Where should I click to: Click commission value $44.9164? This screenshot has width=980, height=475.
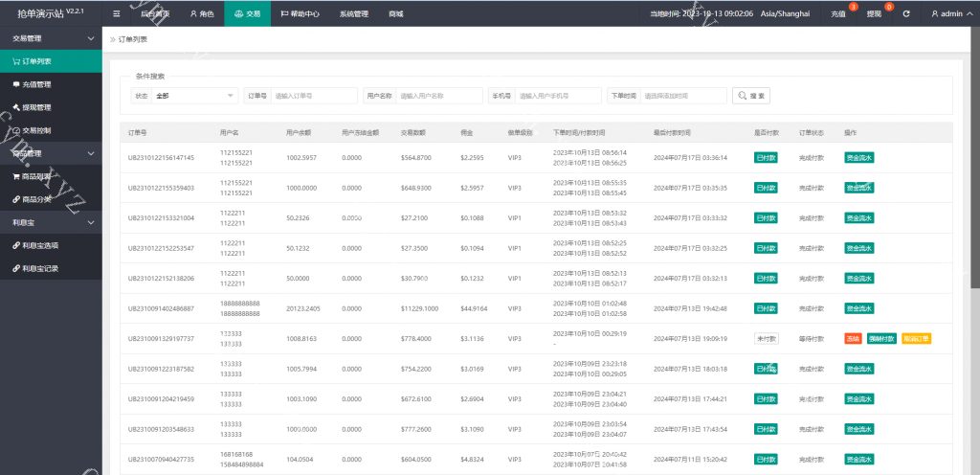(x=474, y=308)
